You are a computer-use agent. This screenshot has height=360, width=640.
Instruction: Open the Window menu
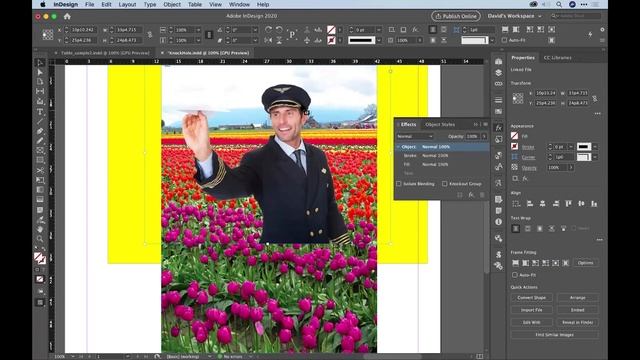(239, 4)
